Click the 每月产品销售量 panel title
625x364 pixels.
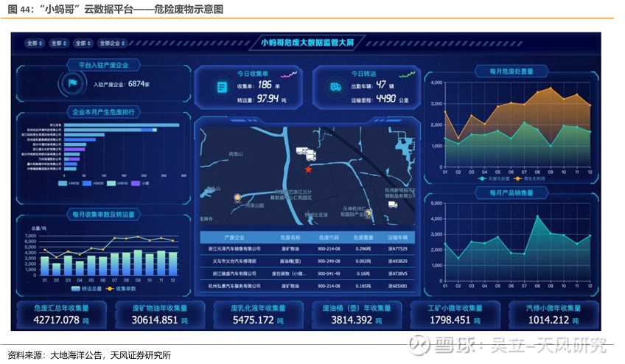511,193
